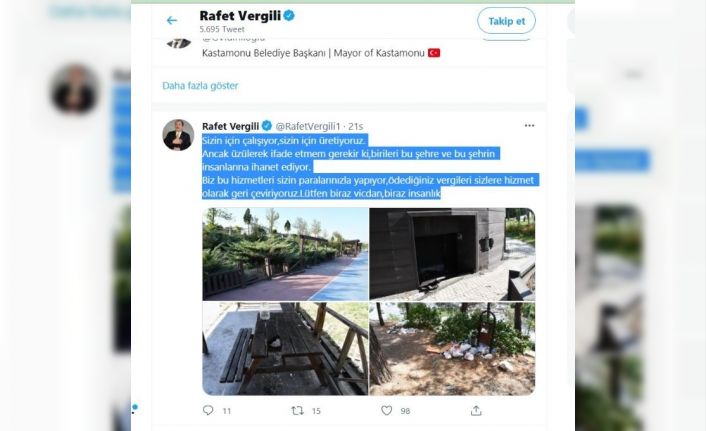This screenshot has width=706, height=431.
Task: Click the share icon under the tweet
Action: pyautogui.click(x=476, y=410)
